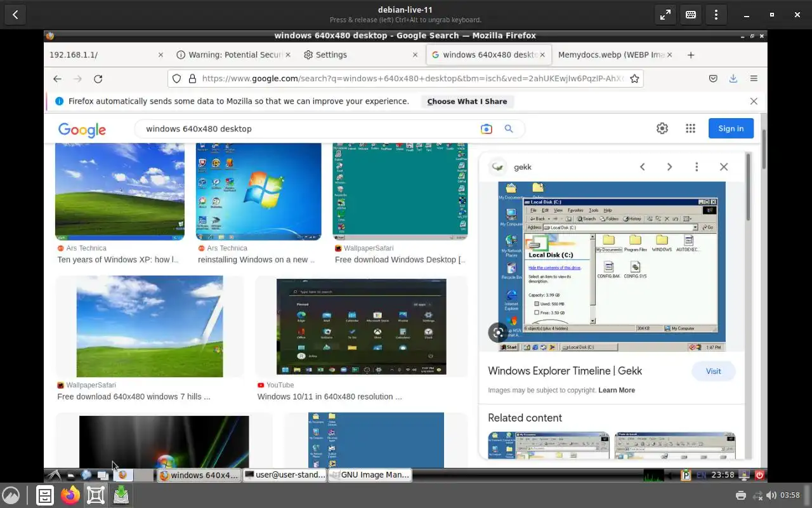Image resolution: width=812 pixels, height=508 pixels.
Task: Reload the Google search page
Action: coord(98,79)
